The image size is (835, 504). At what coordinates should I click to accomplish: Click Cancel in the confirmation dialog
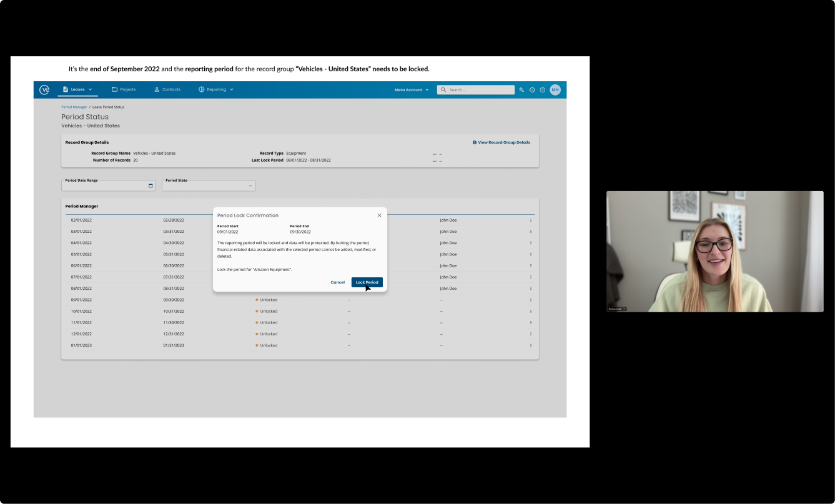pyautogui.click(x=337, y=282)
